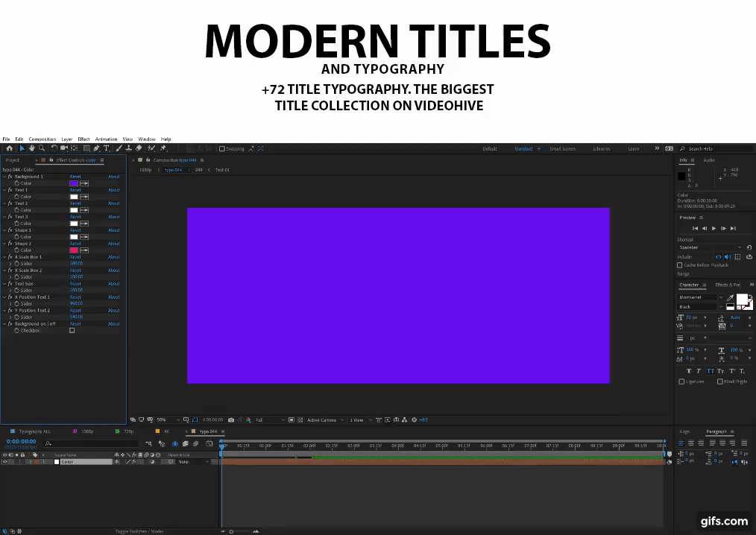Enable the Snapping checkbox
The width and height of the screenshot is (756, 535).
[221, 149]
